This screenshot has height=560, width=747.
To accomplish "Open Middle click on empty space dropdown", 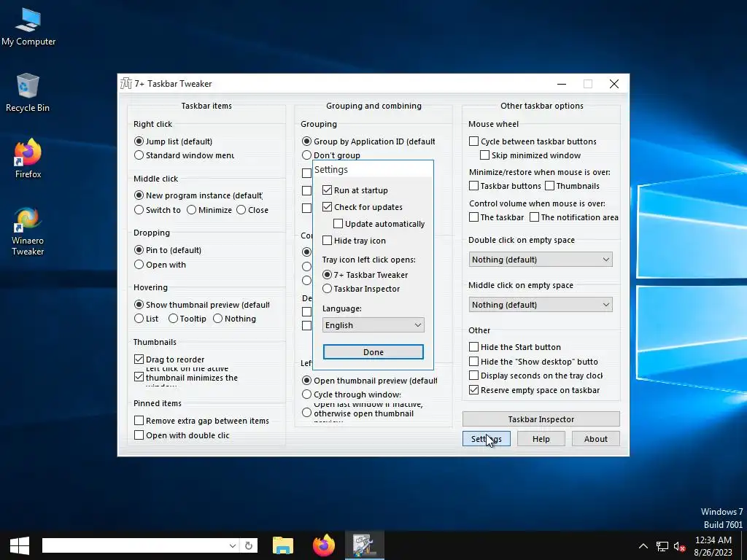I will [541, 305].
